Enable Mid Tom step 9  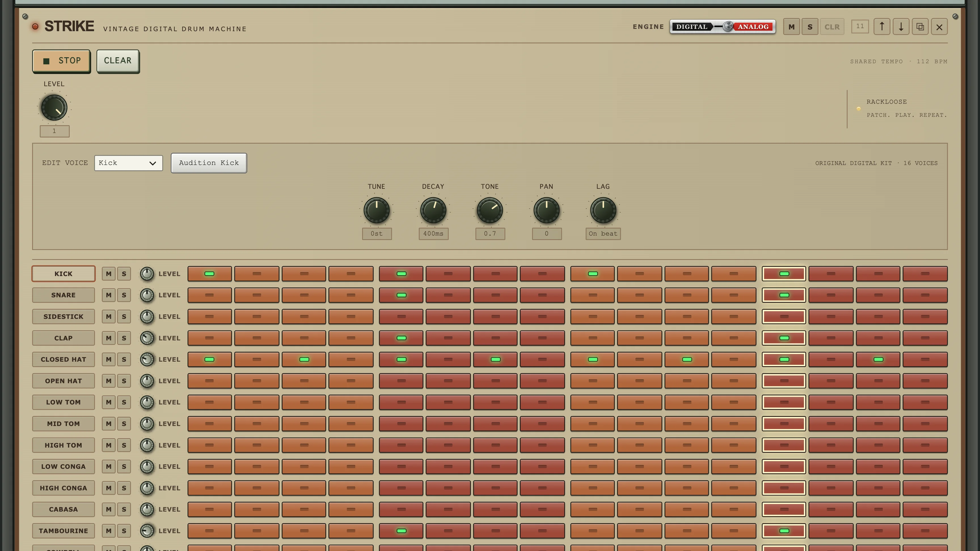pyautogui.click(x=592, y=424)
